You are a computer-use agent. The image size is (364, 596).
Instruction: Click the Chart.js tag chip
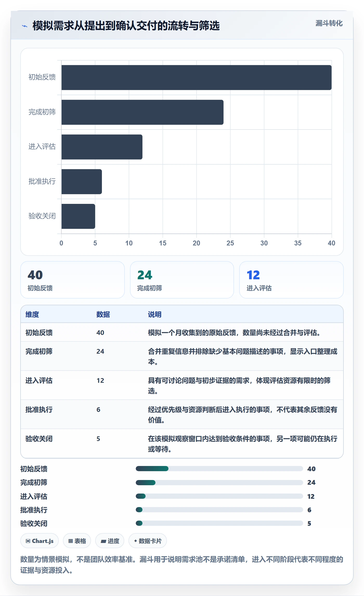point(40,541)
